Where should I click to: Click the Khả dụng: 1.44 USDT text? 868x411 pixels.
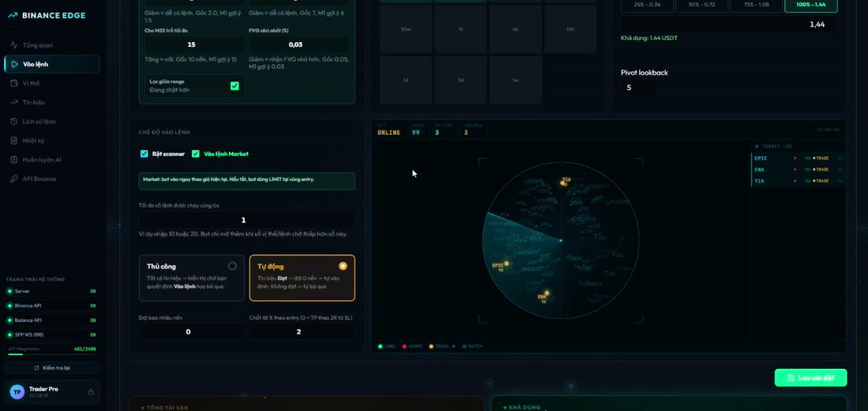point(649,38)
